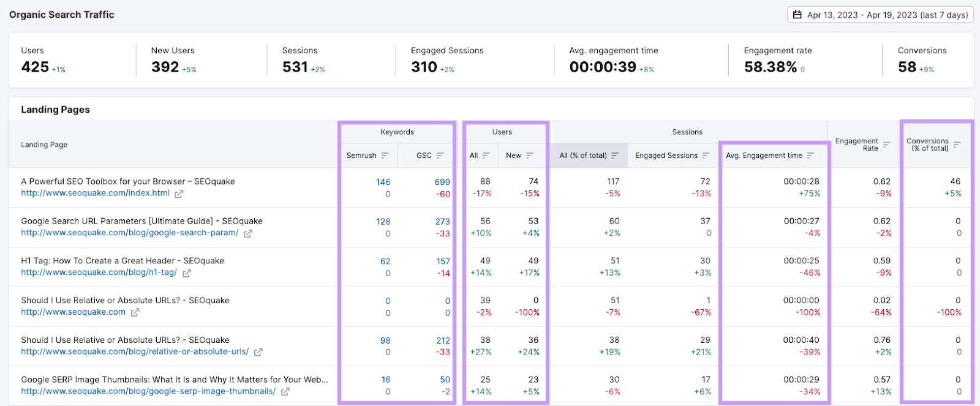Sort by Conversions column
This screenshot has width=980, height=406.
(957, 145)
